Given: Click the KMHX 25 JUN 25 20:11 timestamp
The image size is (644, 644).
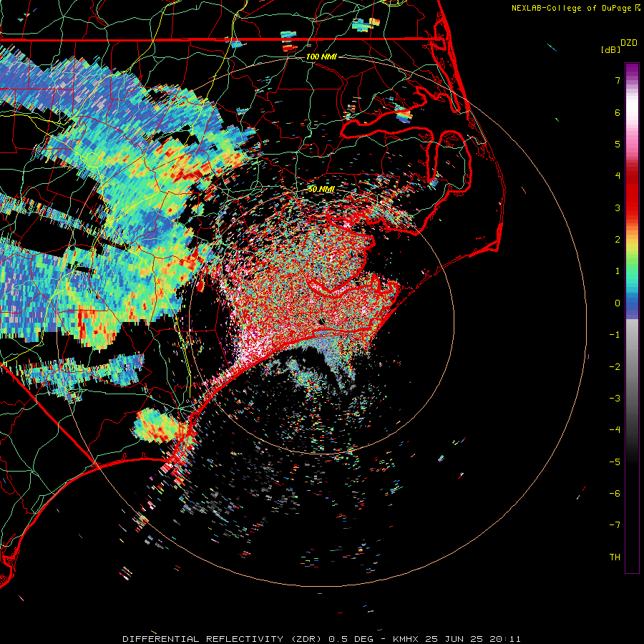Looking at the screenshot, I should pyautogui.click(x=457, y=639).
